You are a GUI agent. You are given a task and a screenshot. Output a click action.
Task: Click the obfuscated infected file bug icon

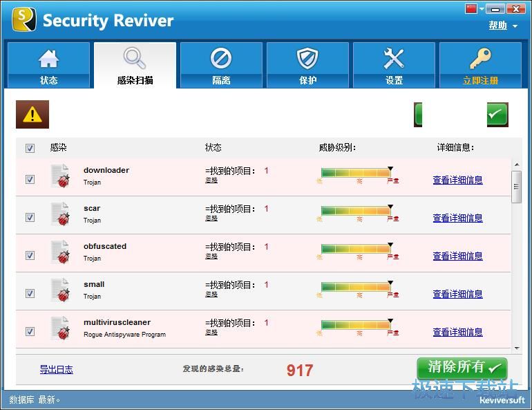(x=60, y=252)
